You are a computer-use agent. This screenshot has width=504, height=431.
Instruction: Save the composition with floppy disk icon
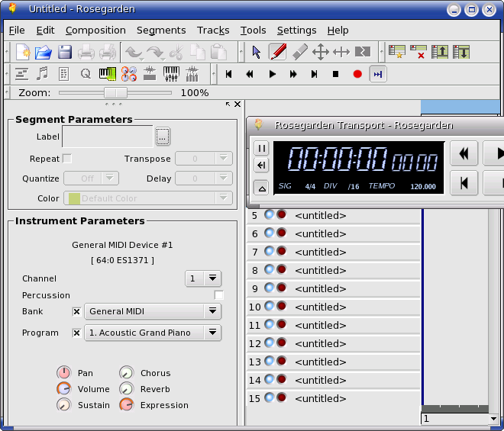(65, 52)
